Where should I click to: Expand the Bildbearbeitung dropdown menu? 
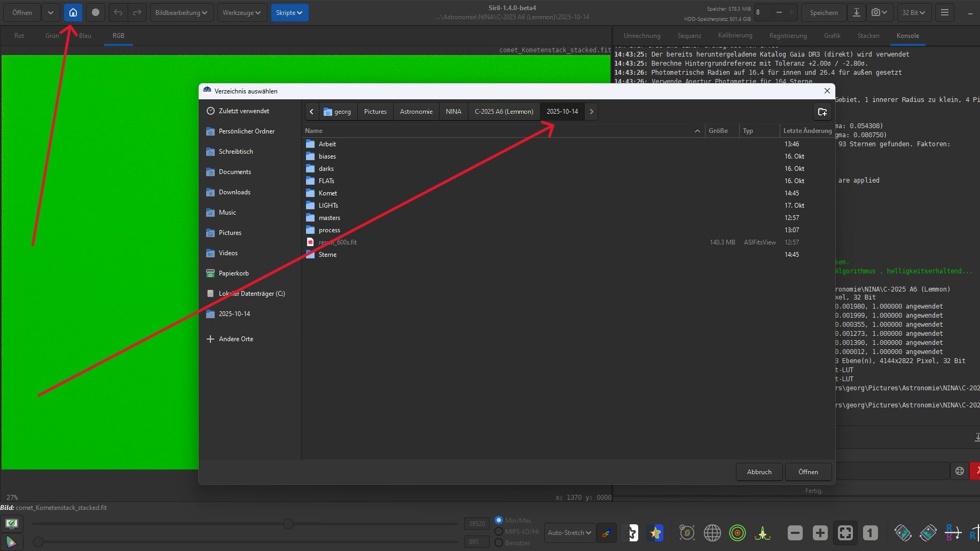pos(182,12)
